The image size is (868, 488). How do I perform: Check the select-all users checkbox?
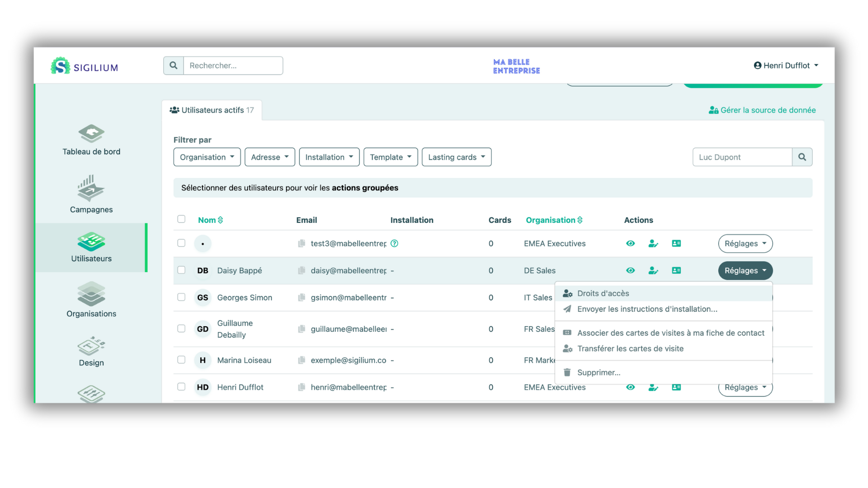point(181,219)
